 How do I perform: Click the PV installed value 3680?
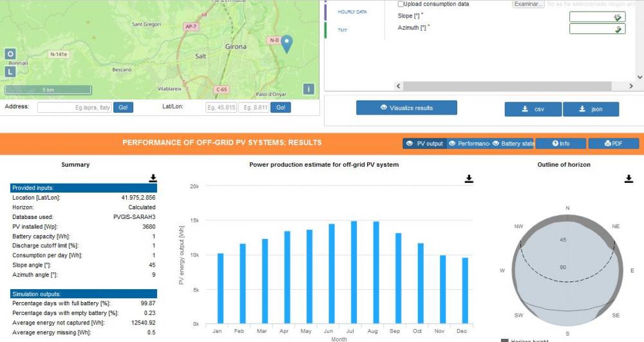[x=149, y=227]
